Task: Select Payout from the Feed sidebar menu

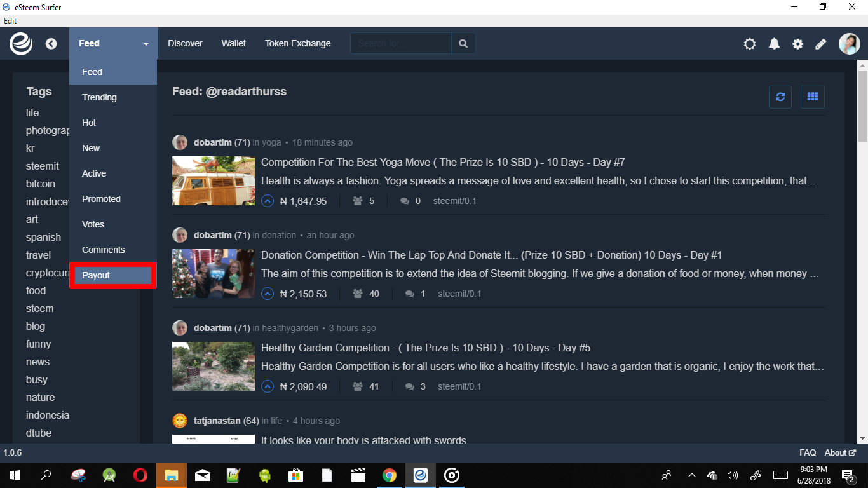Action: point(96,275)
